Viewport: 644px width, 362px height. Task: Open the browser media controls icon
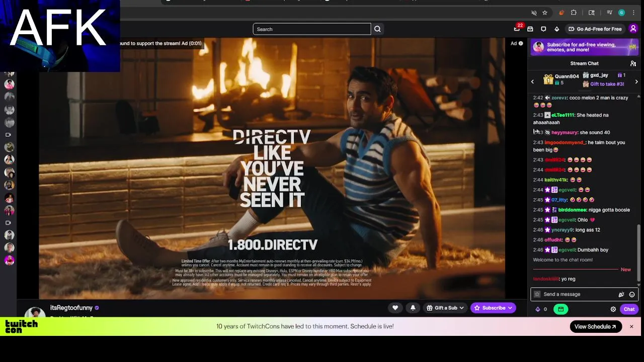pyautogui.click(x=609, y=13)
